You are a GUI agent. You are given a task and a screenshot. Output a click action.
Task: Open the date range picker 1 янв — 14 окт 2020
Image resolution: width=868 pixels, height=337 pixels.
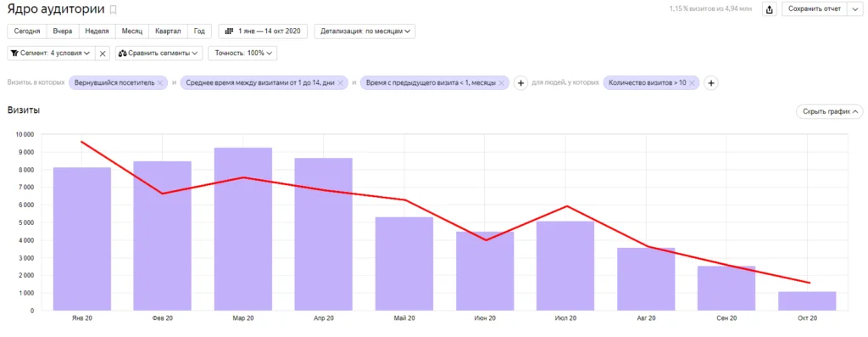263,31
